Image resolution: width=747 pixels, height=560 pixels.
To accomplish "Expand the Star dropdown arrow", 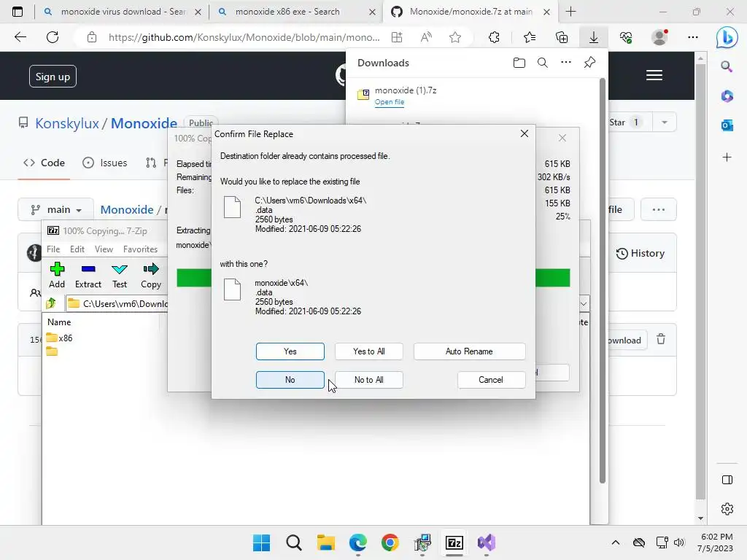I will (x=664, y=122).
